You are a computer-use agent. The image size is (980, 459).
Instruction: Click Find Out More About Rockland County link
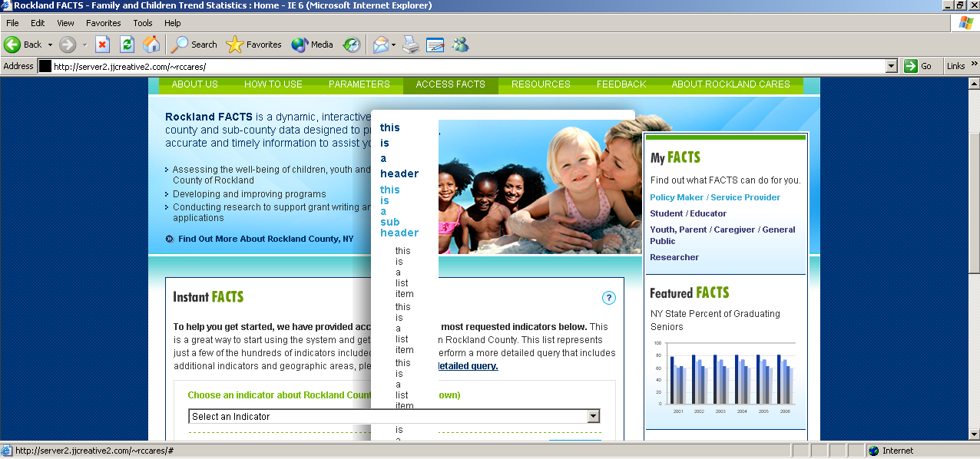(x=266, y=239)
